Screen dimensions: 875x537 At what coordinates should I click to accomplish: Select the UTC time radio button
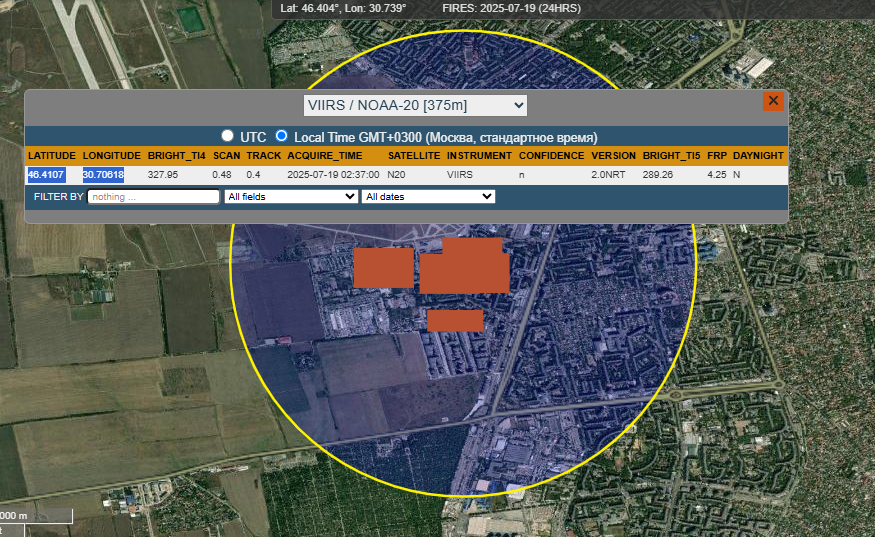coord(227,136)
